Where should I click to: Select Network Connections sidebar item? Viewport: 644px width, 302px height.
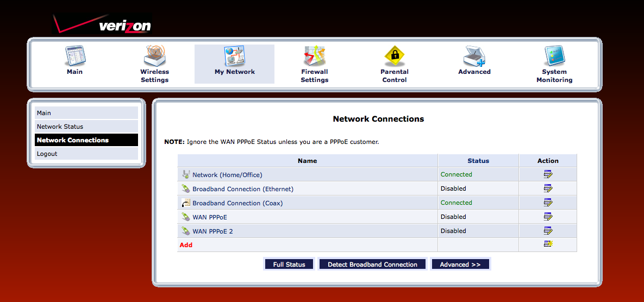[86, 140]
